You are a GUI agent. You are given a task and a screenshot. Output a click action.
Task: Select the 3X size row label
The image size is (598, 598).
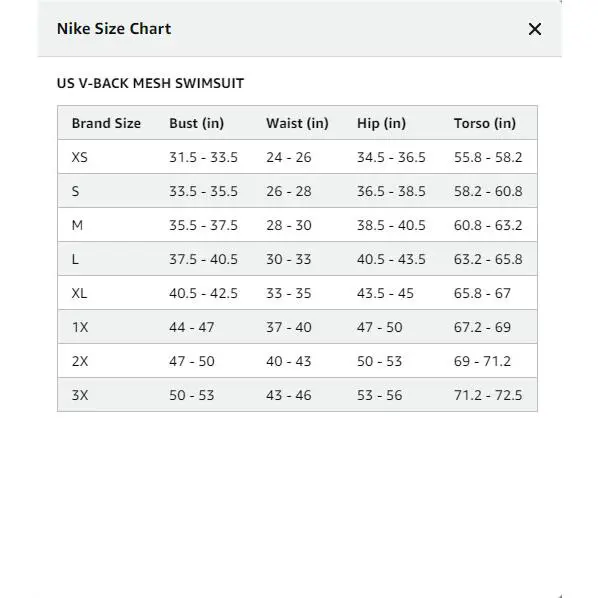80,395
